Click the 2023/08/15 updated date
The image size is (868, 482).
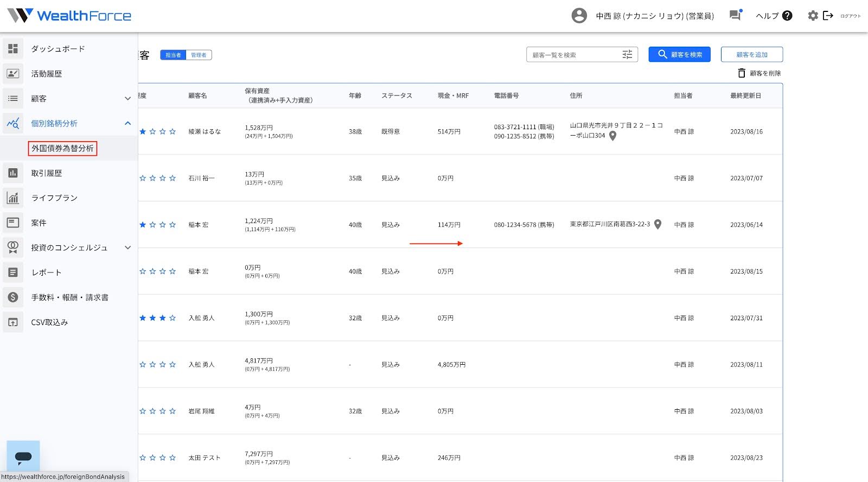coord(746,271)
